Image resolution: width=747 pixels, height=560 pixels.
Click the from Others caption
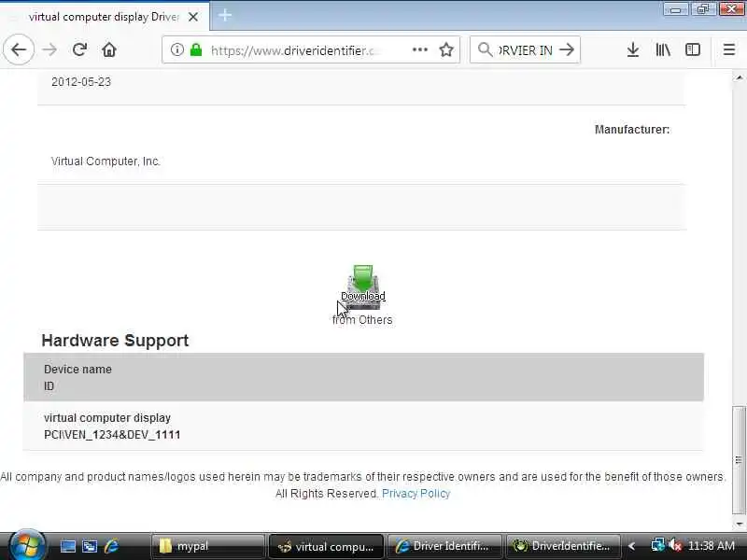click(362, 320)
